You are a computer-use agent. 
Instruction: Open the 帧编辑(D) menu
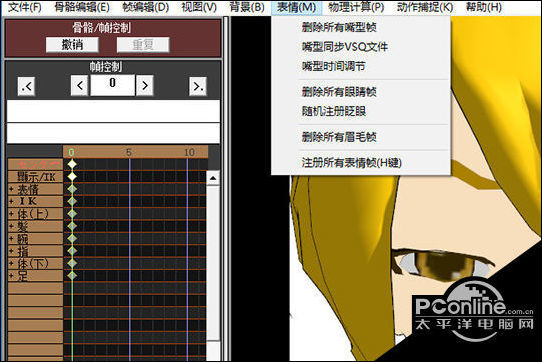[146, 7]
